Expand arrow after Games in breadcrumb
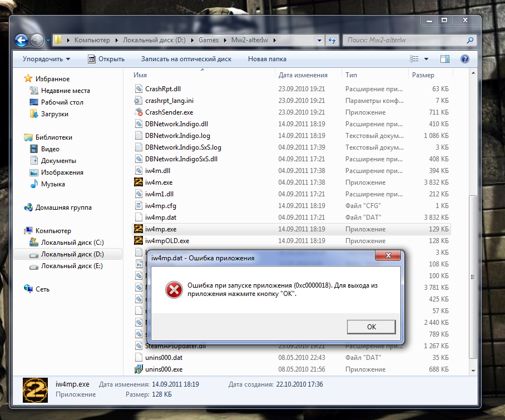Viewport: 505px width, 420px height. click(225, 40)
